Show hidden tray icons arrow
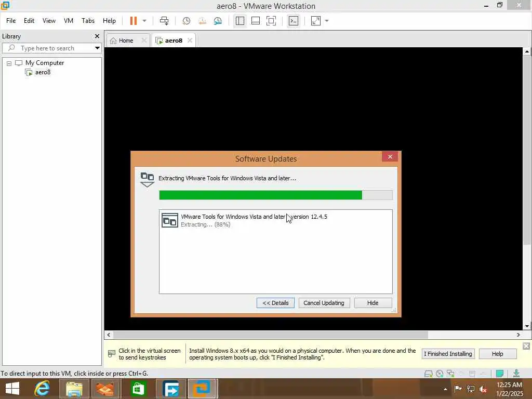Image resolution: width=532 pixels, height=399 pixels. pos(445,389)
